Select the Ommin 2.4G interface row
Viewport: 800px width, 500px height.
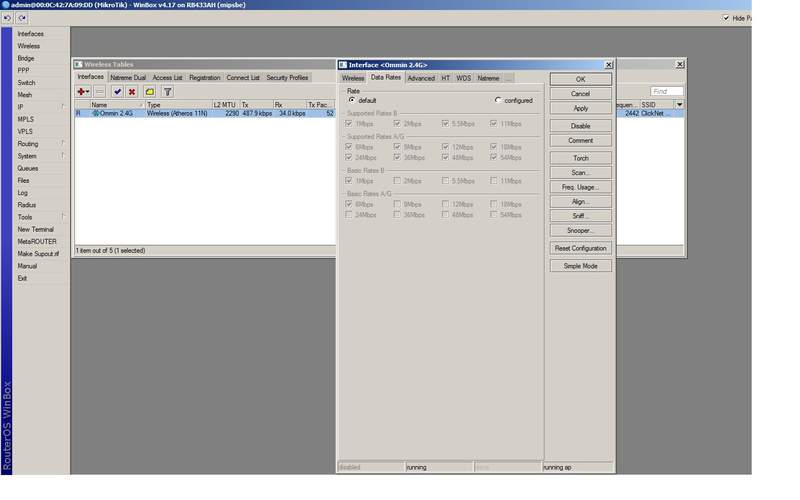pos(205,113)
